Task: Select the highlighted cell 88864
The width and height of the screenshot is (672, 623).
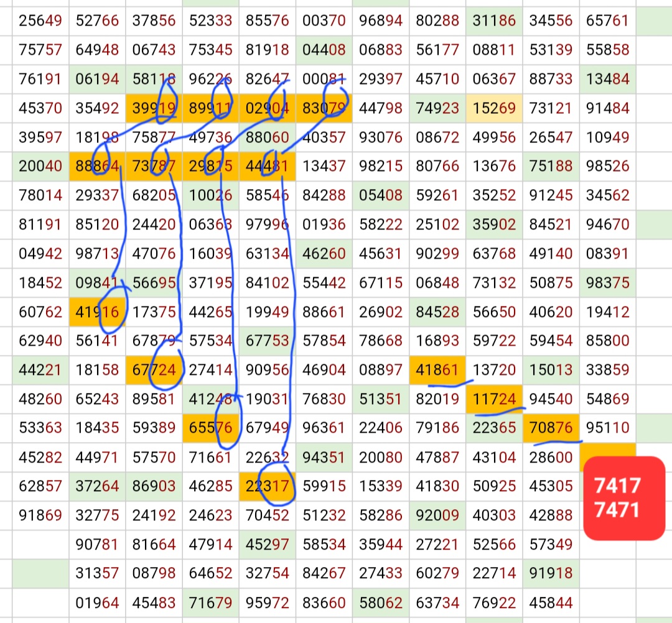Action: 97,167
